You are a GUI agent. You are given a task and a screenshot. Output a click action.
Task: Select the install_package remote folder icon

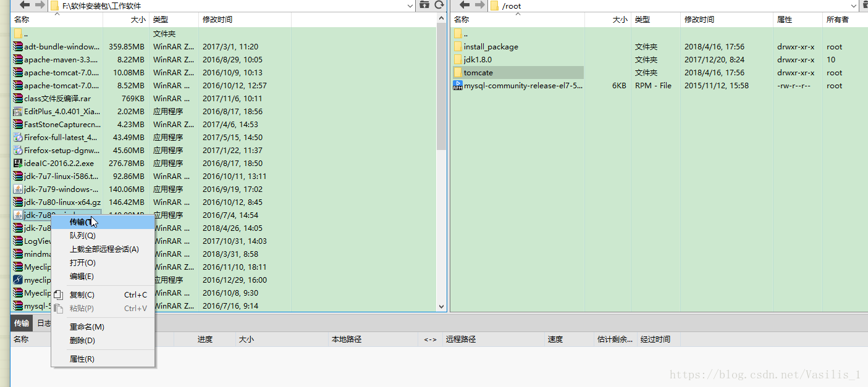(458, 47)
